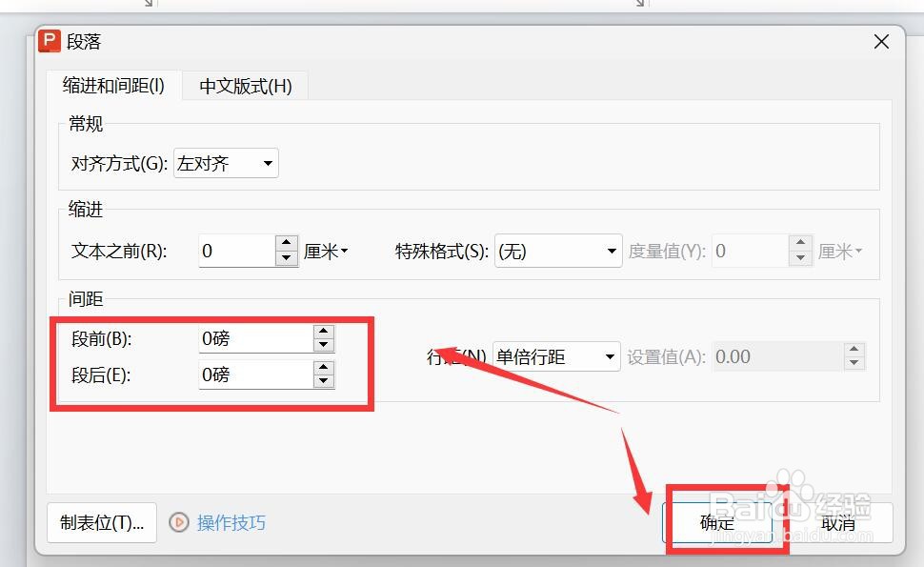The height and width of the screenshot is (567, 924).
Task: Decrease 段后 spacing with the down stepper
Action: (323, 380)
